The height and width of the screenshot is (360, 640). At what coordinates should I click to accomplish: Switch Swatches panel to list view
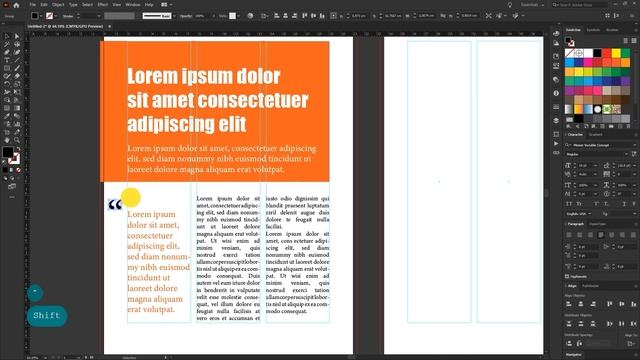626,40
